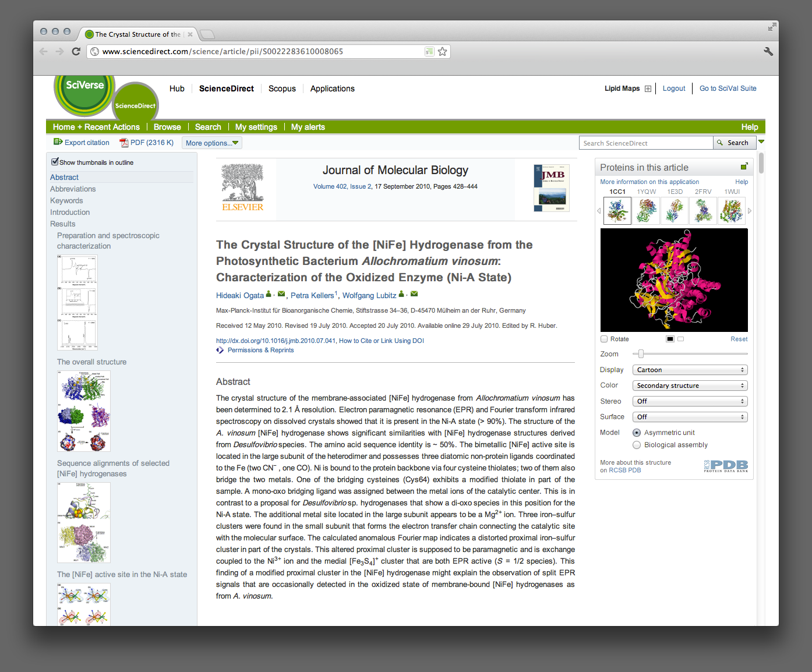Click the browser address bar URL
Screen dimensions: 812x672
point(223,51)
